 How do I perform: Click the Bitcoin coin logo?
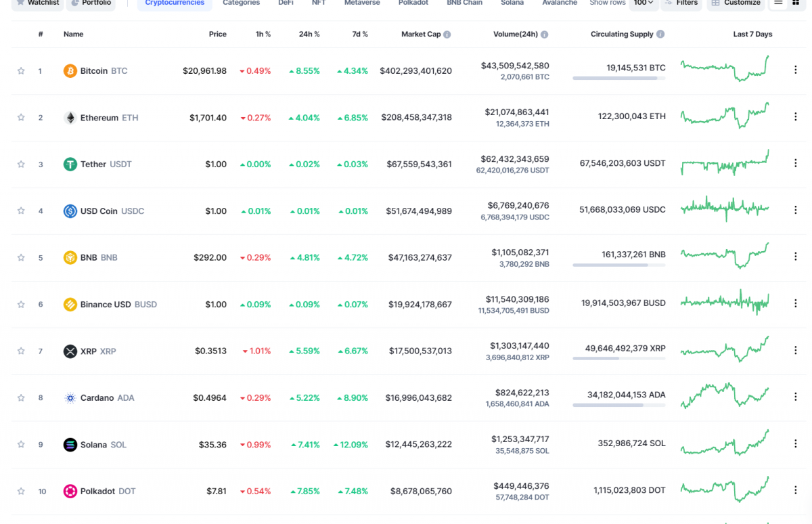coord(70,70)
